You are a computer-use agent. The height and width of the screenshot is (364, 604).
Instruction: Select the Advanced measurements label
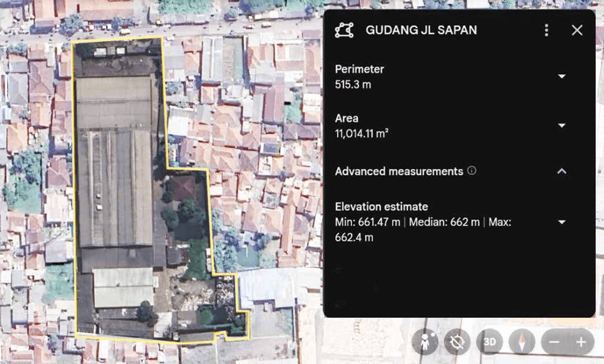tap(399, 171)
